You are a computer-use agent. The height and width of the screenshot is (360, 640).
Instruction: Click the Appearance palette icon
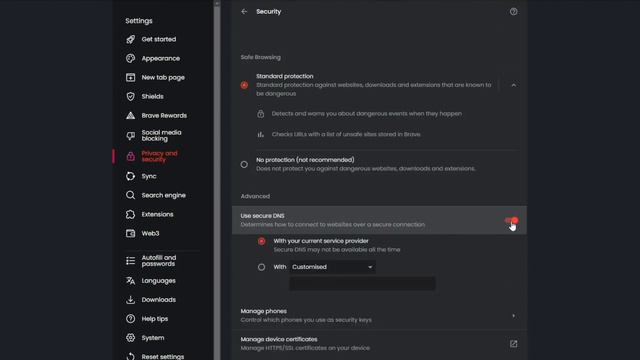[130, 58]
